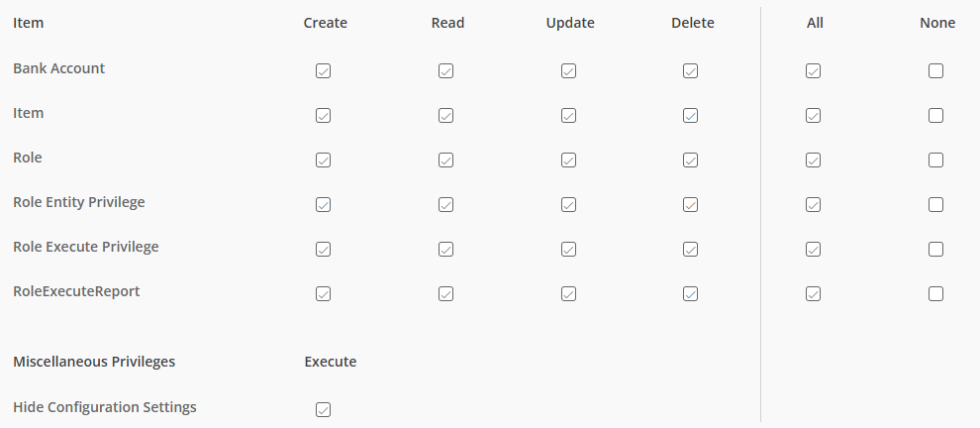Uncheck Execute for Hide Configuration Settings
This screenshot has width=980, height=428.
click(x=323, y=410)
